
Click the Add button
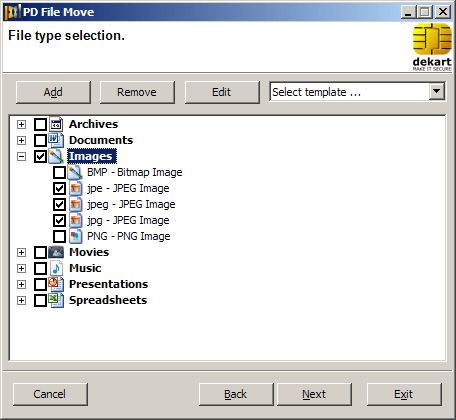coord(53,92)
